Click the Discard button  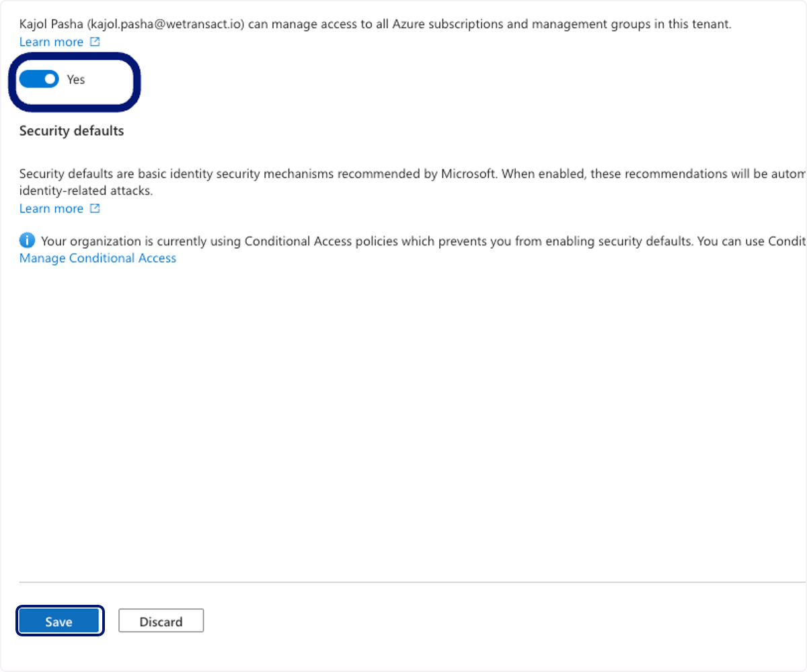click(161, 622)
